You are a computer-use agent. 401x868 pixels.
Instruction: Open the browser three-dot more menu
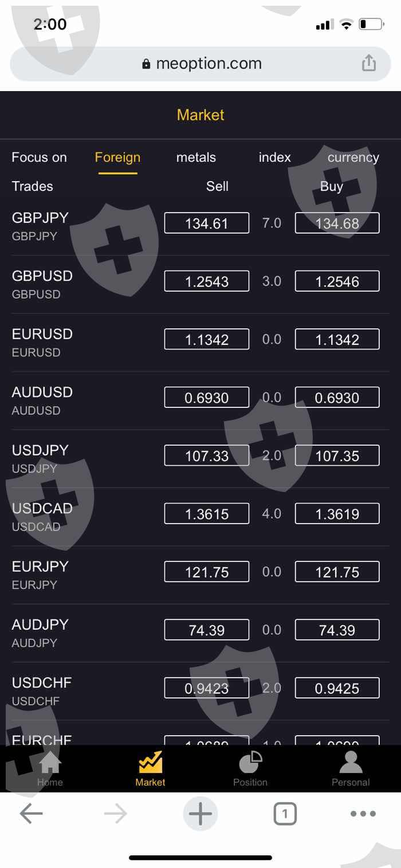tap(363, 814)
